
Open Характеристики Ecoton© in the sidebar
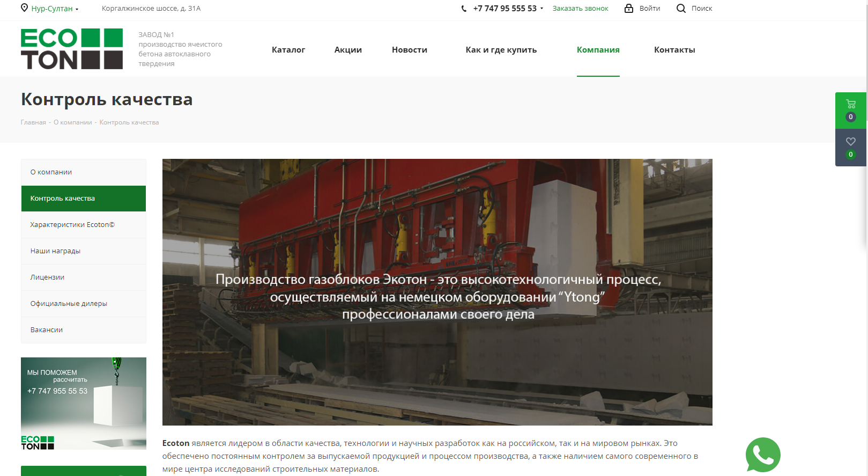pyautogui.click(x=84, y=225)
